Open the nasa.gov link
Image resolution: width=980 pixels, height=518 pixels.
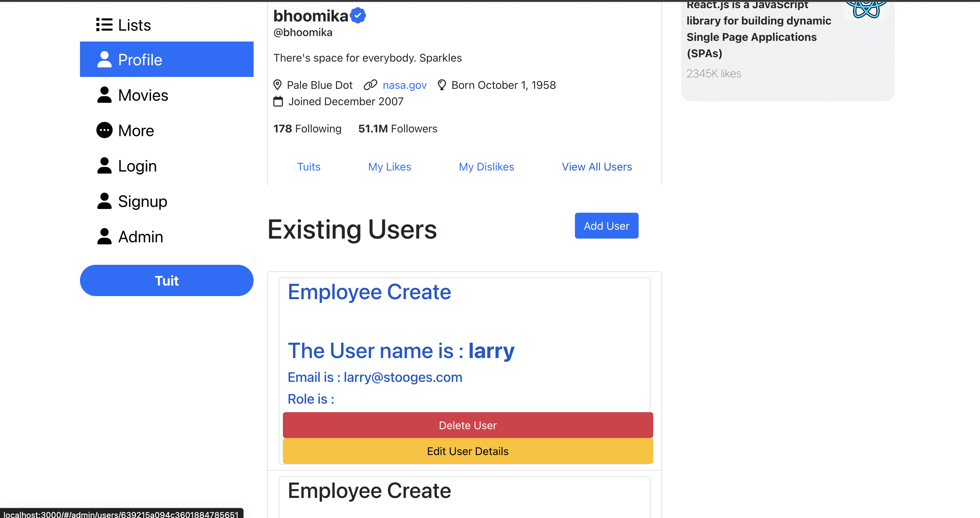(x=404, y=85)
